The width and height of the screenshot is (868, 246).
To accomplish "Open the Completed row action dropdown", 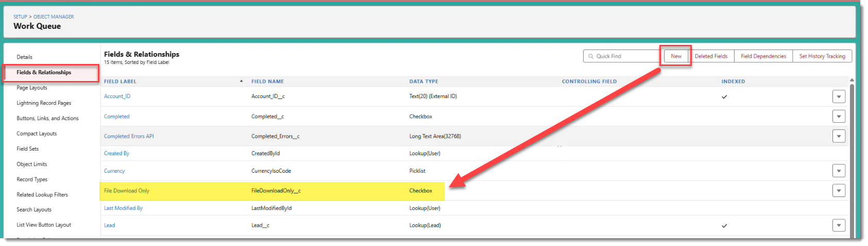I will coord(838,117).
